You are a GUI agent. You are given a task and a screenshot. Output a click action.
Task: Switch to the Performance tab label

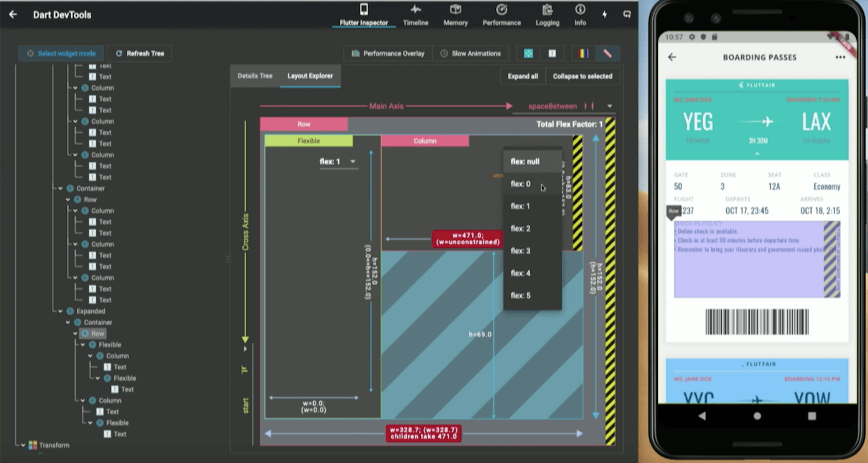[x=502, y=23]
